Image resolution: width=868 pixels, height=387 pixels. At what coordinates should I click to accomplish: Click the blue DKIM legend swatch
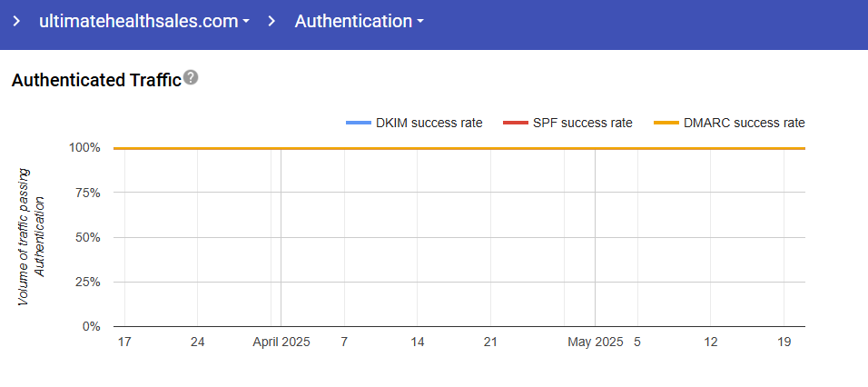tap(358, 123)
